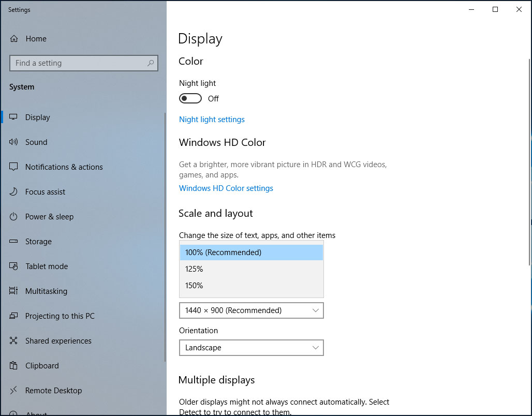Select 100% (Recommended) scaling option
This screenshot has width=532, height=416.
(x=252, y=252)
